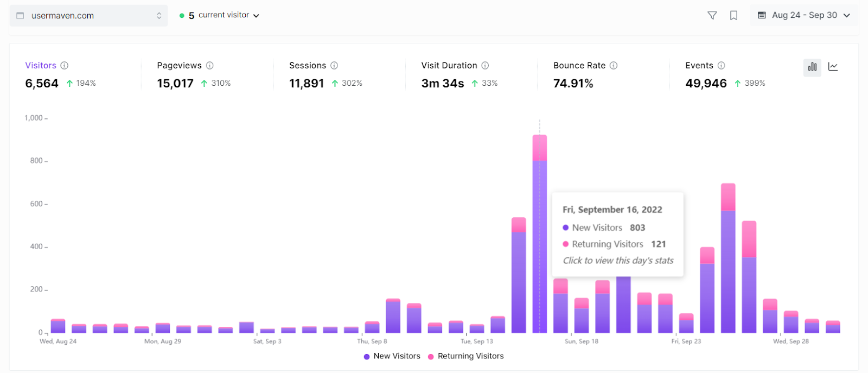Screen dimensions: 868x373
Task: Toggle New Visitors legend series
Action: click(x=392, y=356)
